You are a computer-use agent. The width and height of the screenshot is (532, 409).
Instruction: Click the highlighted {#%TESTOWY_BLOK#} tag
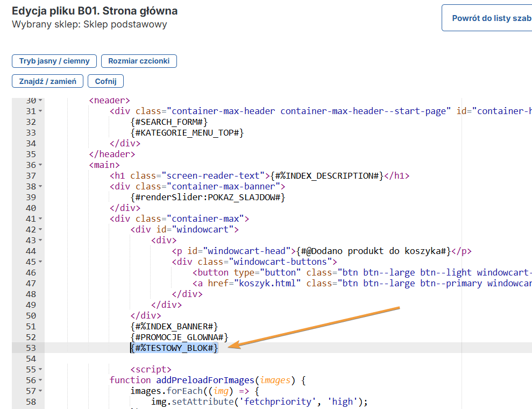pyautogui.click(x=174, y=348)
